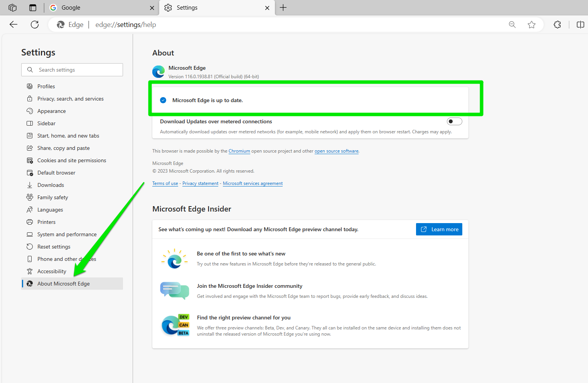Open Downloads settings
This screenshot has width=588, height=383.
[72, 185]
